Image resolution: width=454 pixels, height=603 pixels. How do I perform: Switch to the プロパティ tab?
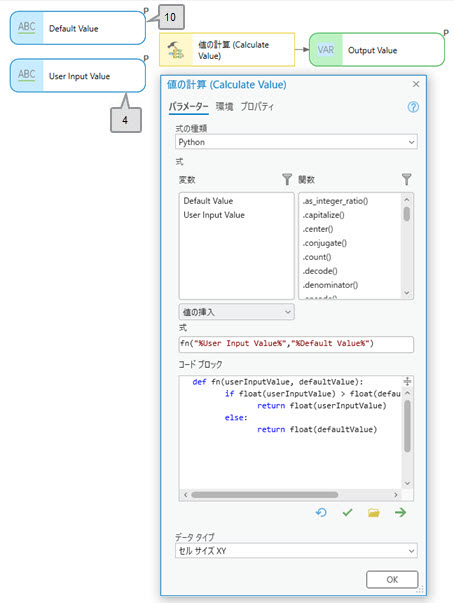[x=257, y=107]
